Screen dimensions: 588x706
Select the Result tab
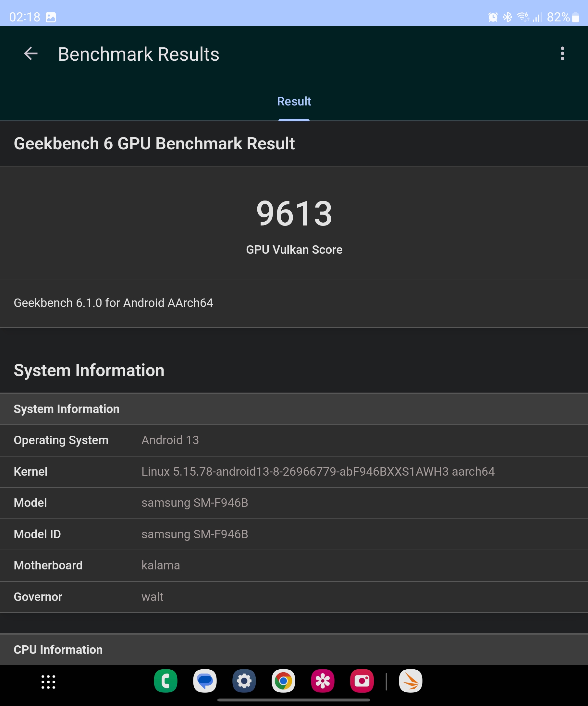click(294, 102)
